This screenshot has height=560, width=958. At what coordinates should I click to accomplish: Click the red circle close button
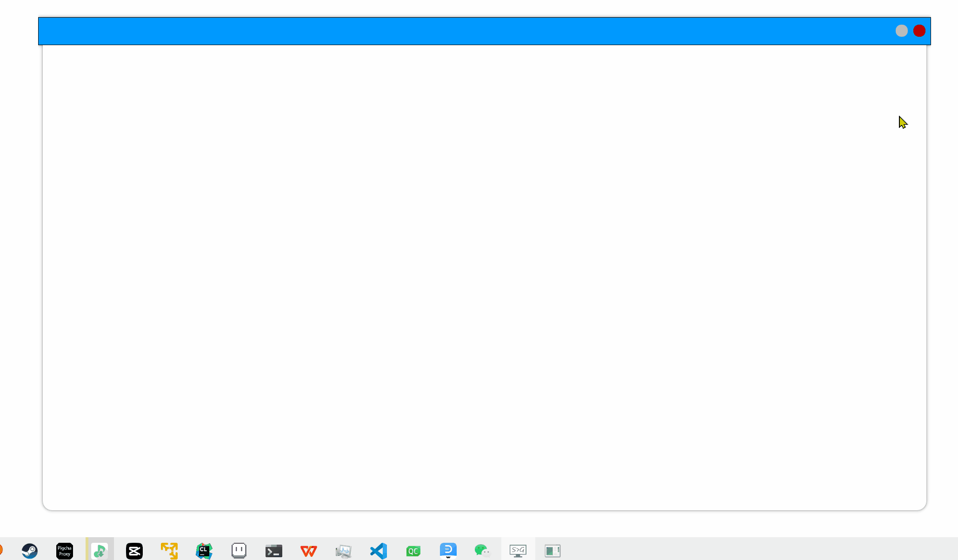pyautogui.click(x=919, y=31)
